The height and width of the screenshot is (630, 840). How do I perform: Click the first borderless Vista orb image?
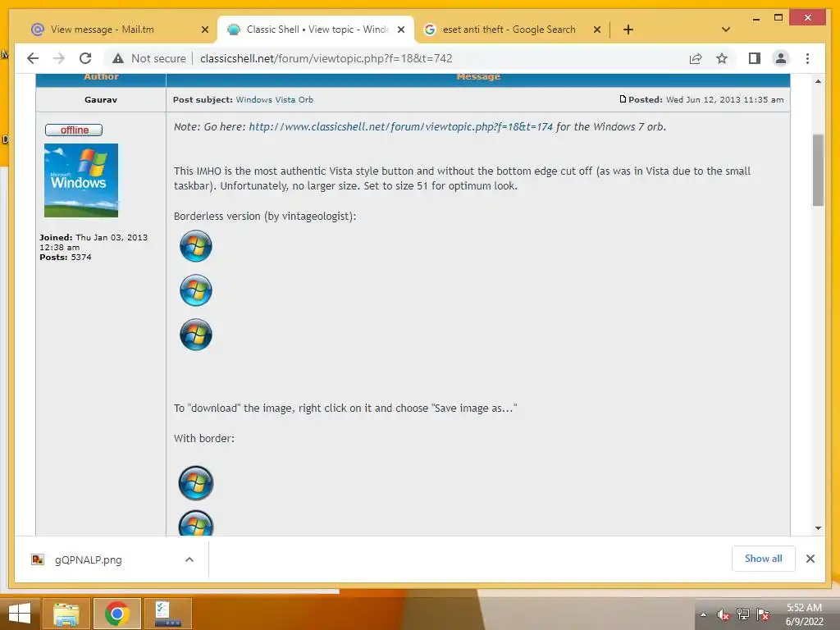[195, 246]
